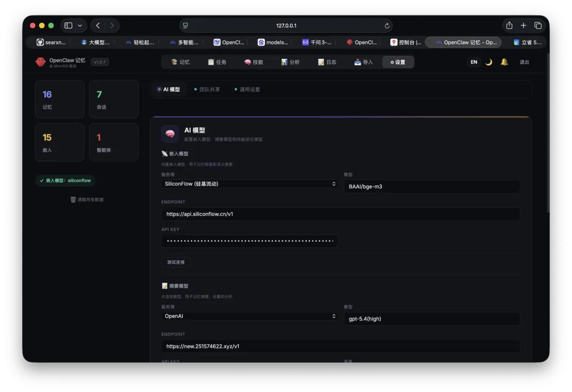572x392 pixels.
Task: Switch to the models... browser tab
Action: click(x=273, y=42)
